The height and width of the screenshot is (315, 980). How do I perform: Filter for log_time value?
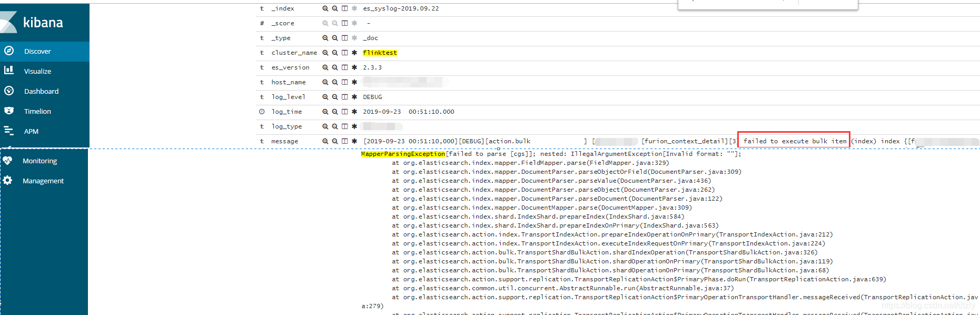click(325, 112)
